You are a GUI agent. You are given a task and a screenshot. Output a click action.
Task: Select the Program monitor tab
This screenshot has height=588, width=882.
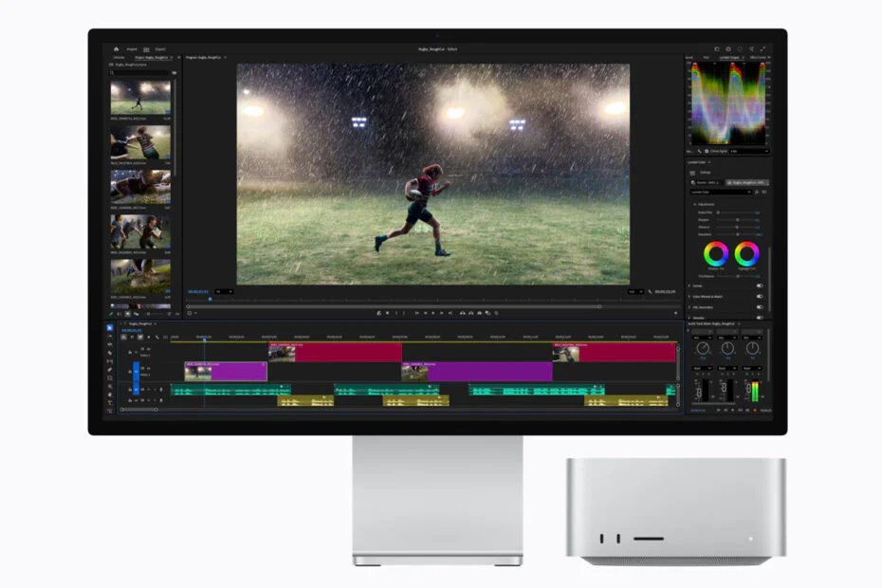[204, 58]
